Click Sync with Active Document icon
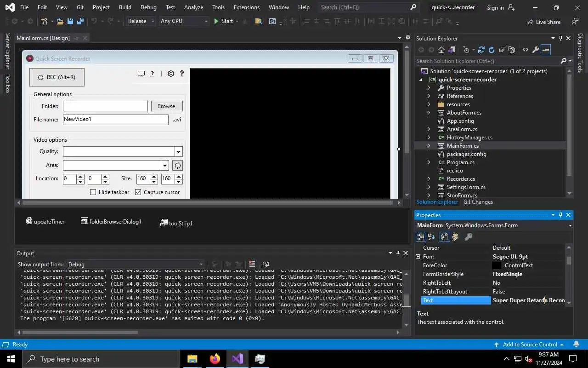The image size is (588, 368). point(481,50)
